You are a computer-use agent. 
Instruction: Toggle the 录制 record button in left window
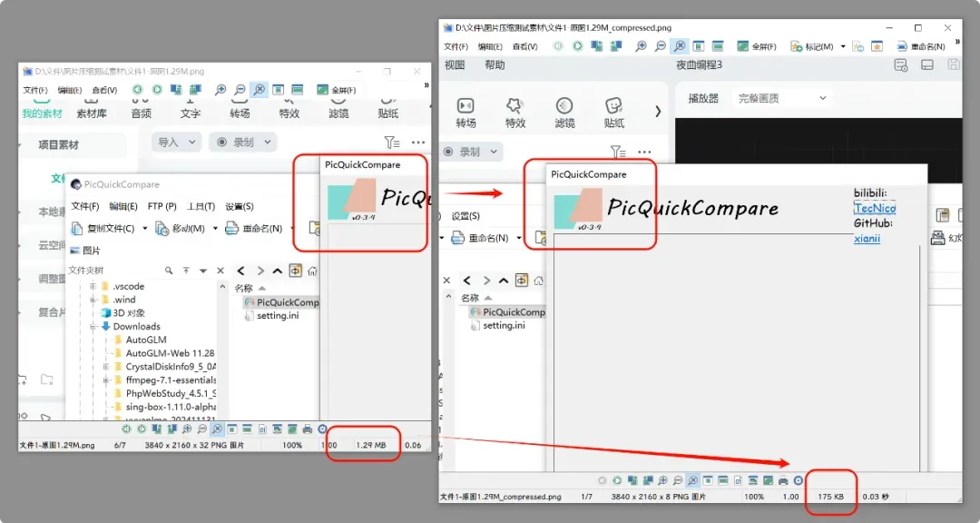pos(242,142)
